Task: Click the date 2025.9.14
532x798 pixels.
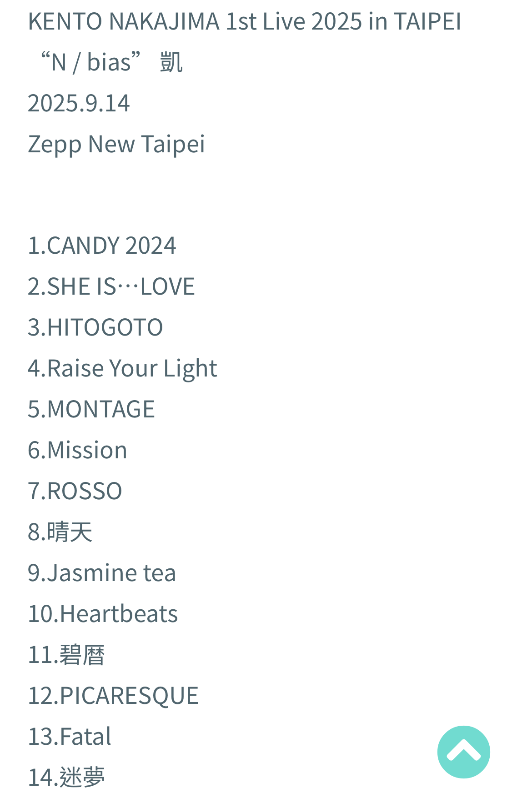Action: point(79,103)
